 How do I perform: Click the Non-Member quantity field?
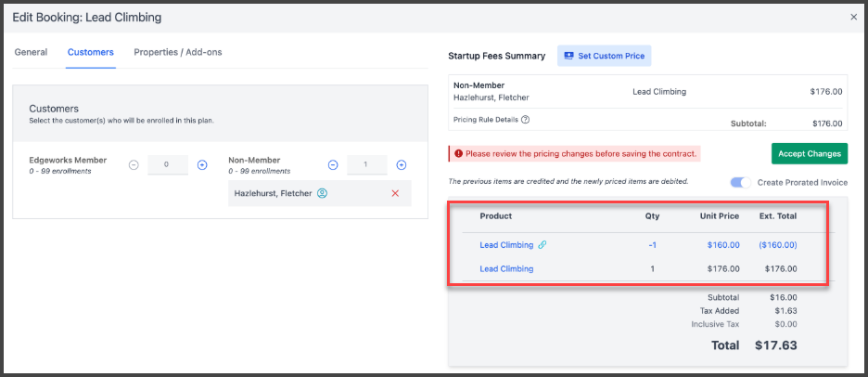click(x=367, y=165)
